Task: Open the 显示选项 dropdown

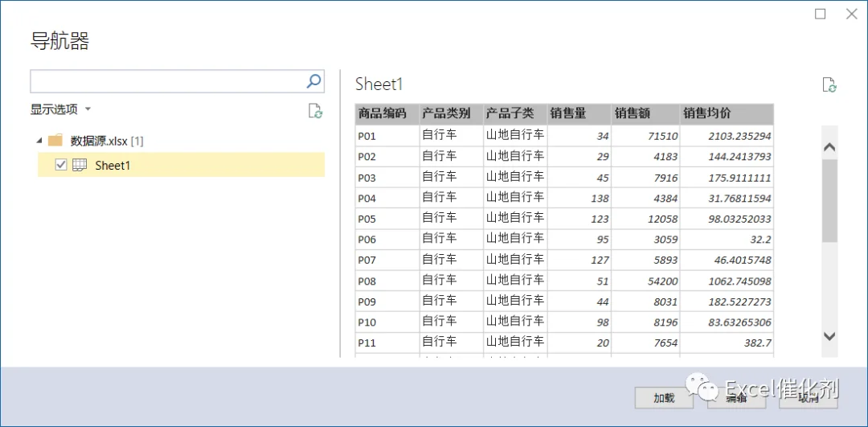Action: (60, 109)
